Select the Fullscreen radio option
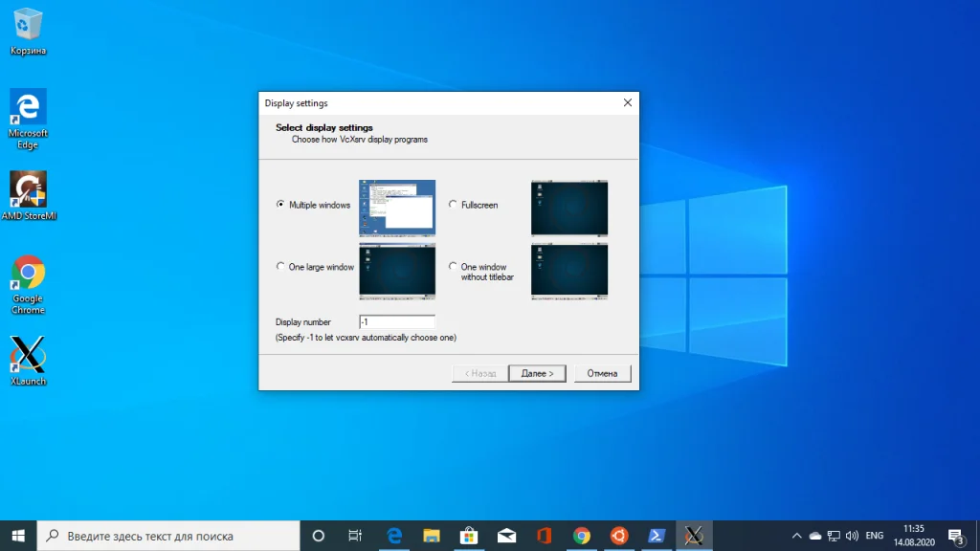 coord(453,205)
